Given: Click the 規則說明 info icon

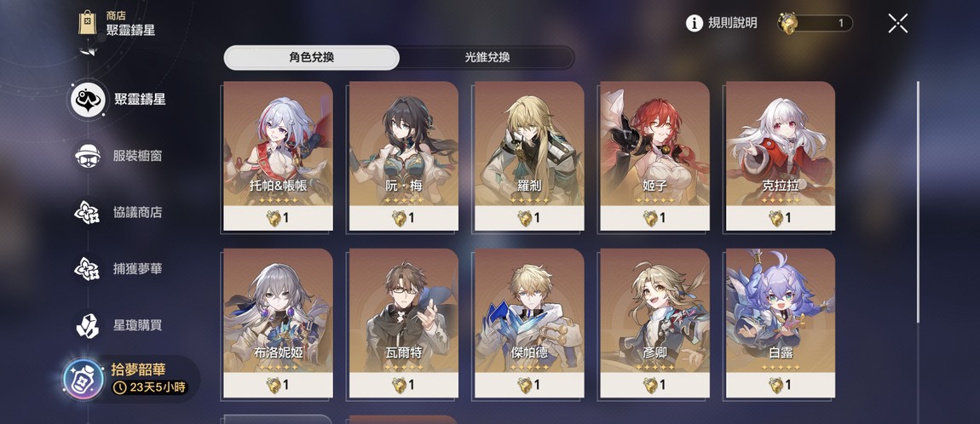Looking at the screenshot, I should (695, 23).
